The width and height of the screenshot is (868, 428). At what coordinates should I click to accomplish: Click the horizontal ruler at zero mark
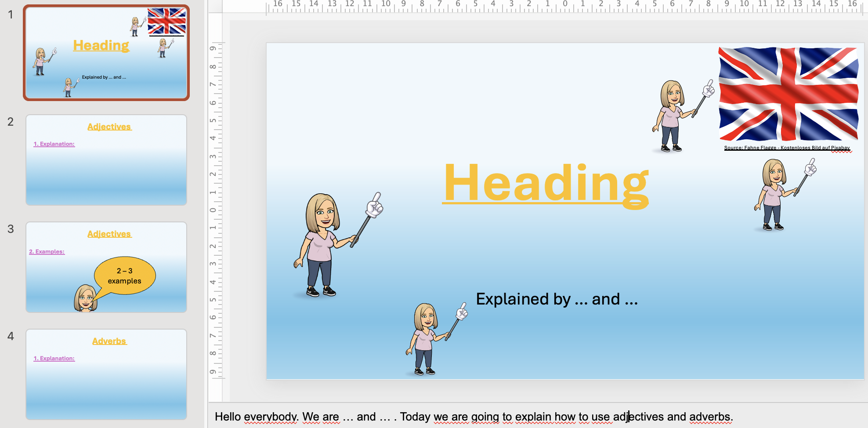[x=565, y=4]
